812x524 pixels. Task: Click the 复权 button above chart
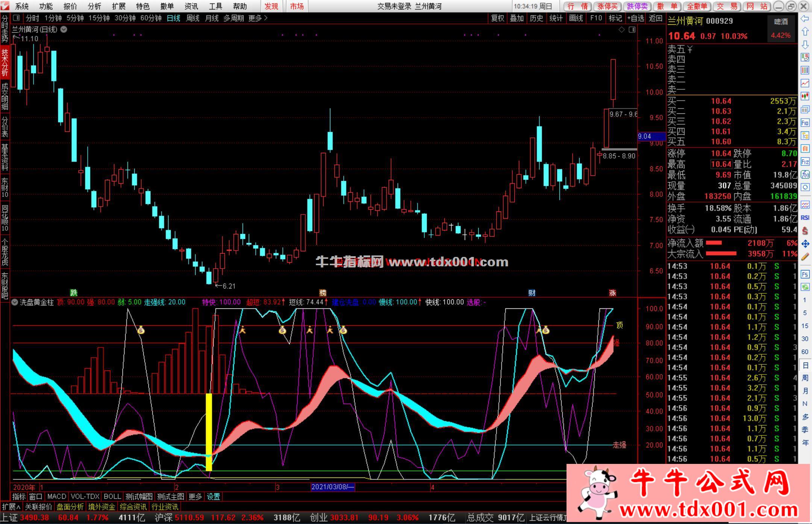(498, 18)
